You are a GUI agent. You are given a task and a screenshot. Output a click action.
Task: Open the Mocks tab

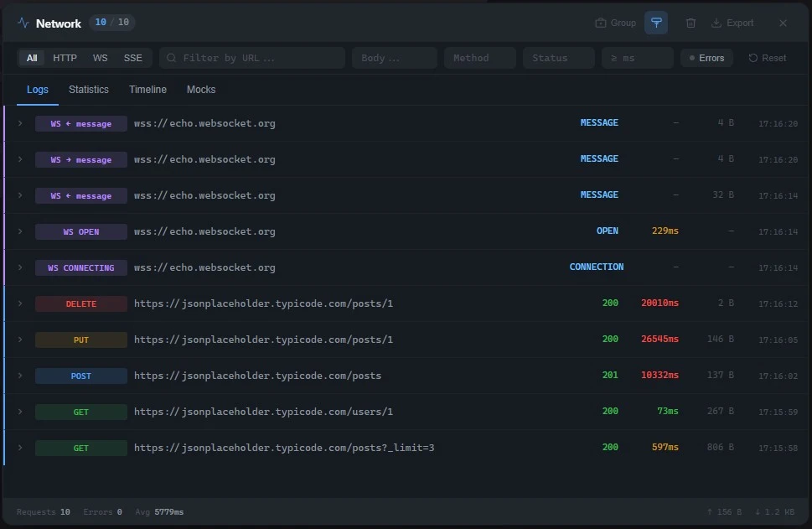[200, 90]
